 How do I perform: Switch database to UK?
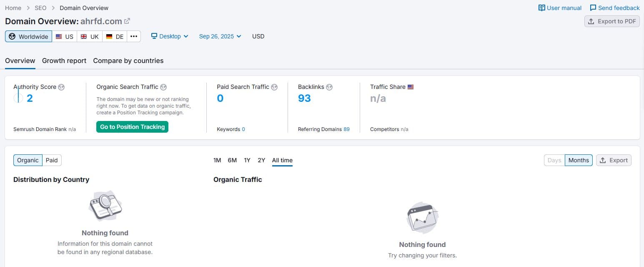[90, 36]
